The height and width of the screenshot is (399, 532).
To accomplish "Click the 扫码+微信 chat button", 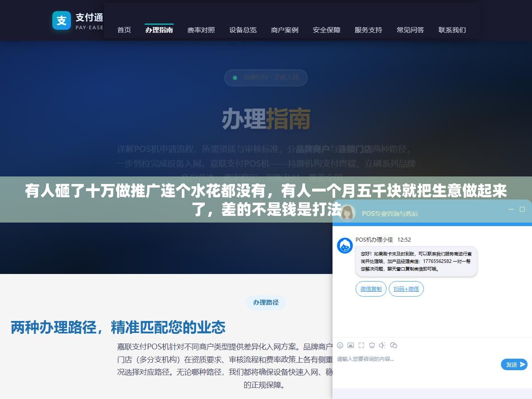I will [407, 289].
